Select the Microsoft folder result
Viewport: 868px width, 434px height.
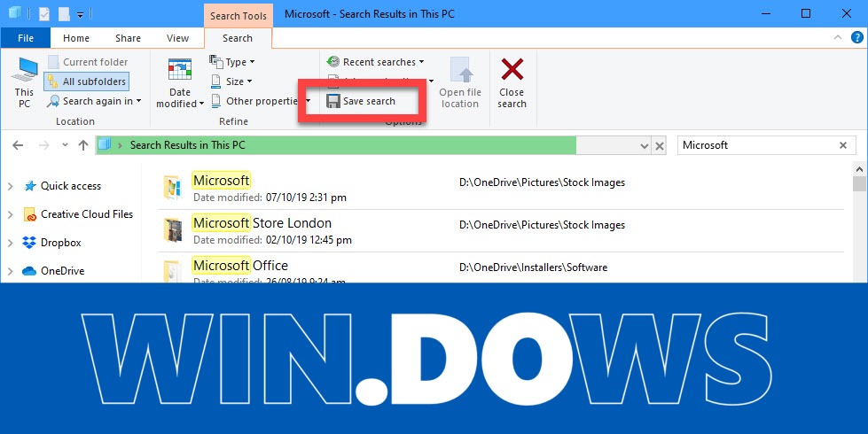pos(501,189)
